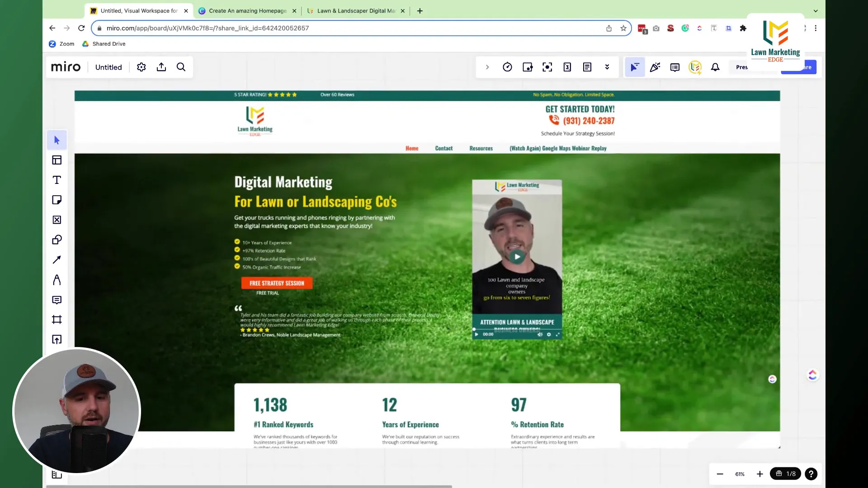Viewport: 868px width, 488px height.
Task: Open the 61% zoom level menu
Action: click(740, 474)
